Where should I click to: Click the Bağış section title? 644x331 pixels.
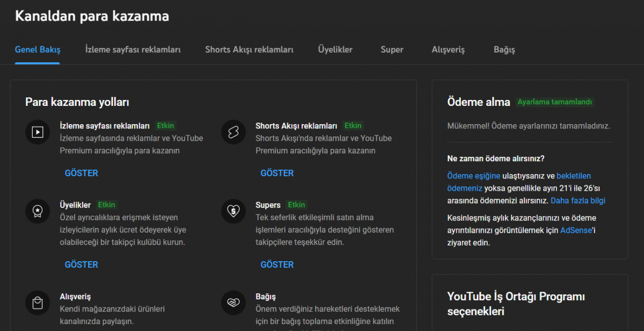[x=266, y=297]
